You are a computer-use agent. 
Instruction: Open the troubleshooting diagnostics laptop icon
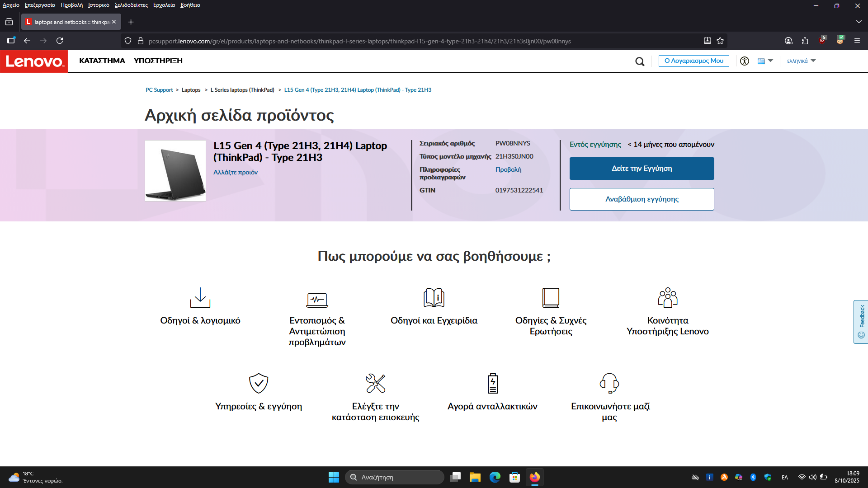[317, 298]
